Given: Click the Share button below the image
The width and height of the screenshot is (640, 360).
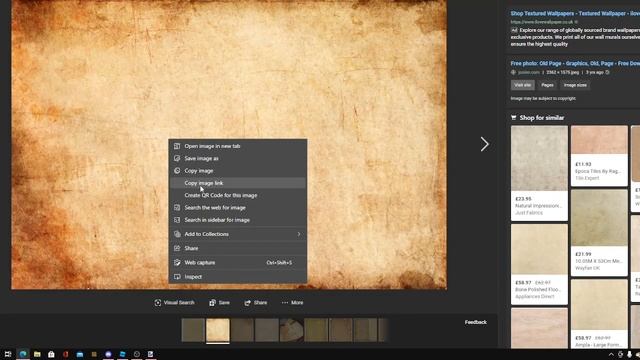Looking at the screenshot, I should [x=256, y=302].
